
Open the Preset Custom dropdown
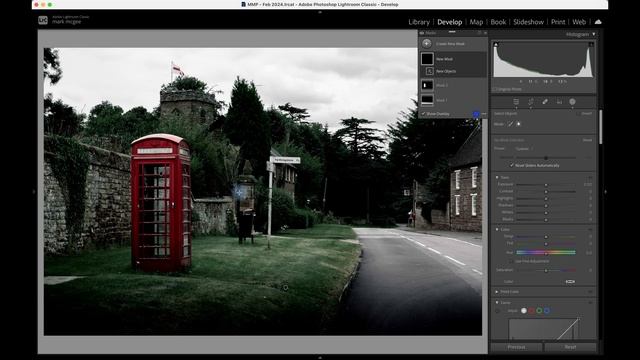pyautogui.click(x=524, y=149)
